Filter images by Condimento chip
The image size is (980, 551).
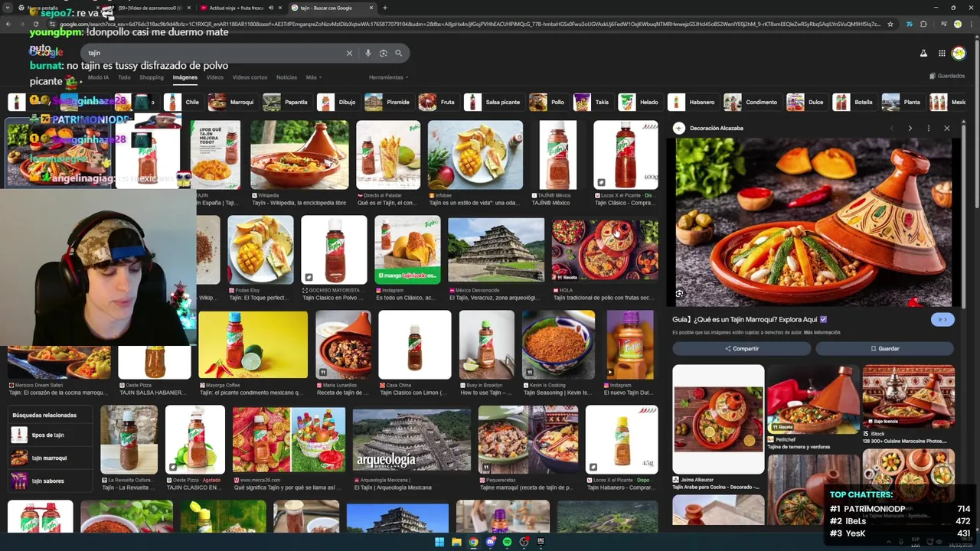(x=752, y=102)
